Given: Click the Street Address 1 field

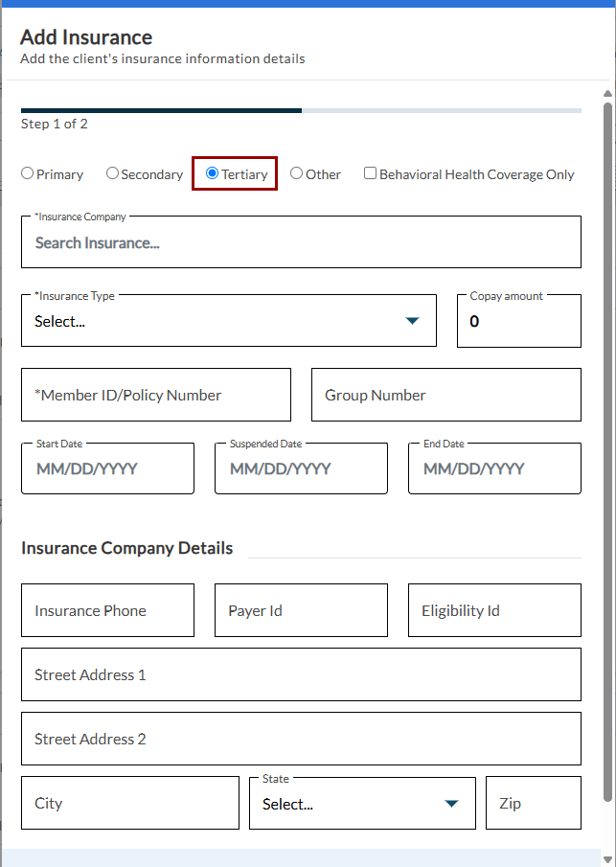Looking at the screenshot, I should click(x=301, y=675).
